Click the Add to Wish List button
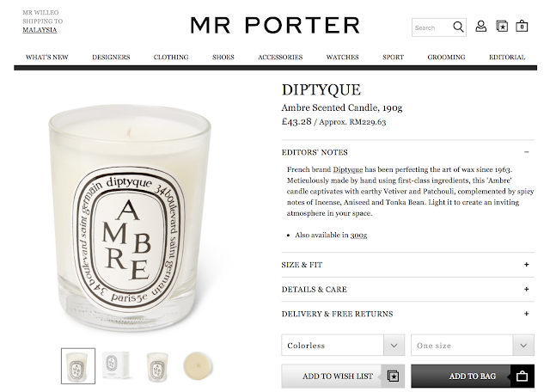This screenshot has width=550, height=392. pos(343,376)
